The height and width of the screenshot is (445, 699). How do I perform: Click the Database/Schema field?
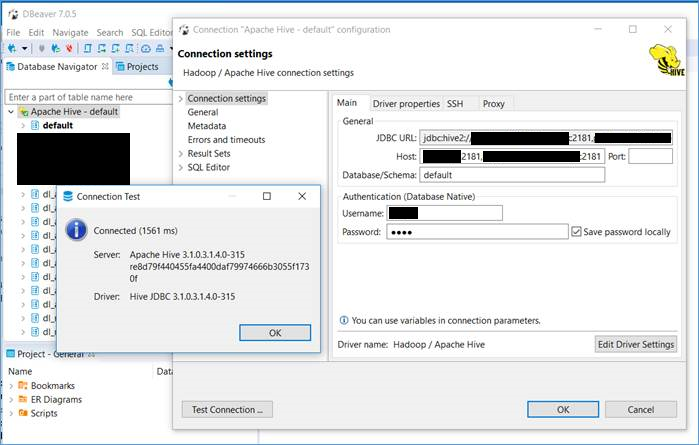[x=512, y=175]
